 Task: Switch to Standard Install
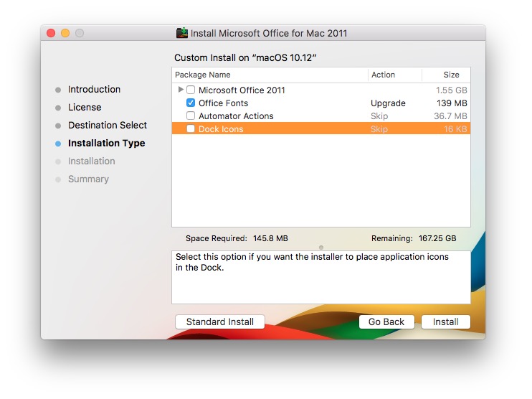pos(220,322)
